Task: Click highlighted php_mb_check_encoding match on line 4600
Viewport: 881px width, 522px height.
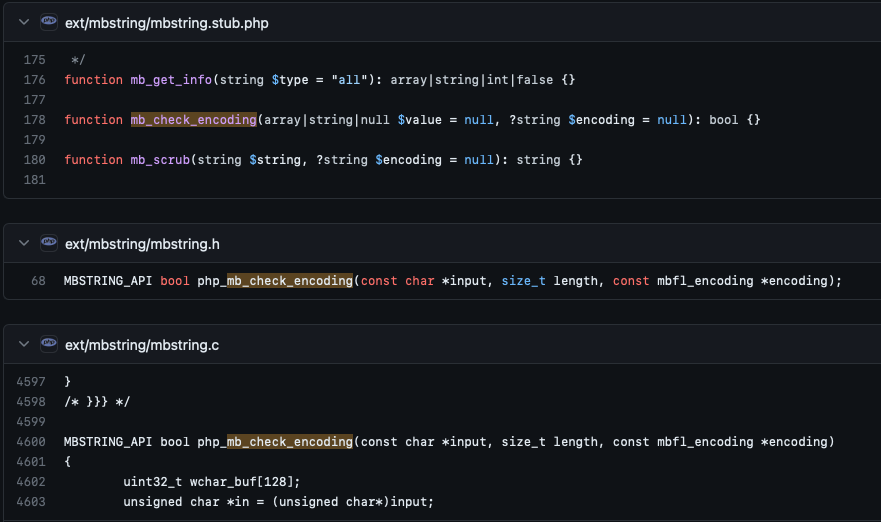Action: point(290,442)
